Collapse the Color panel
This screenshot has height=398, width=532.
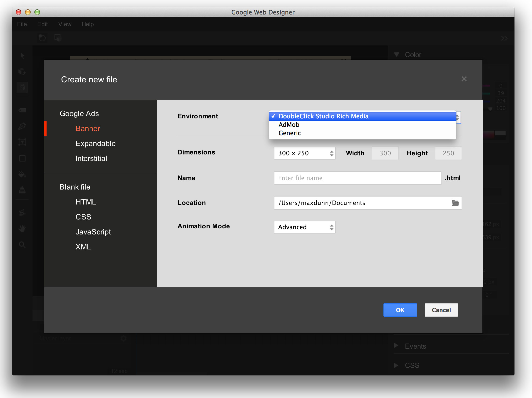[397, 55]
